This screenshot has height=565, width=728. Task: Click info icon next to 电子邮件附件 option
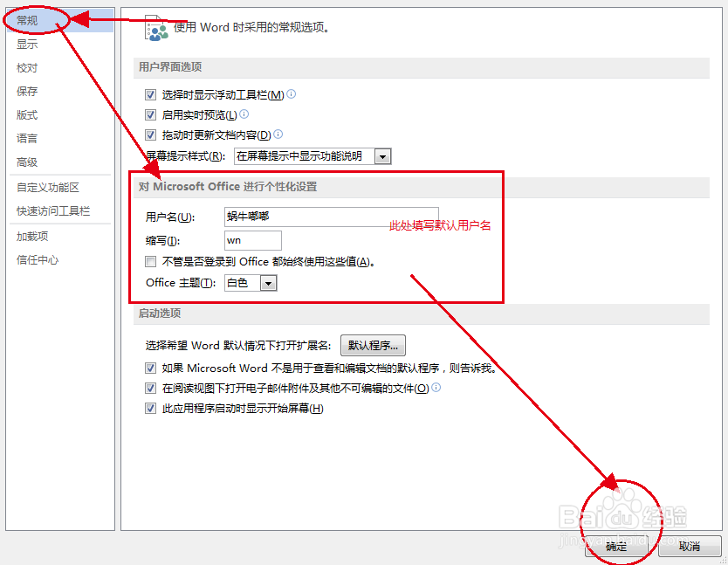(436, 387)
